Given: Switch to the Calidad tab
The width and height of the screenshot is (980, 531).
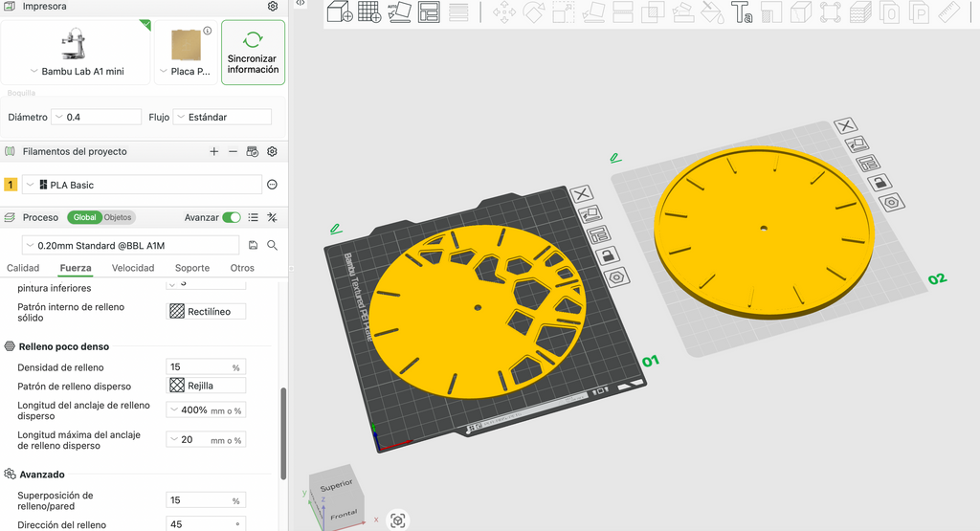Looking at the screenshot, I should (x=23, y=267).
